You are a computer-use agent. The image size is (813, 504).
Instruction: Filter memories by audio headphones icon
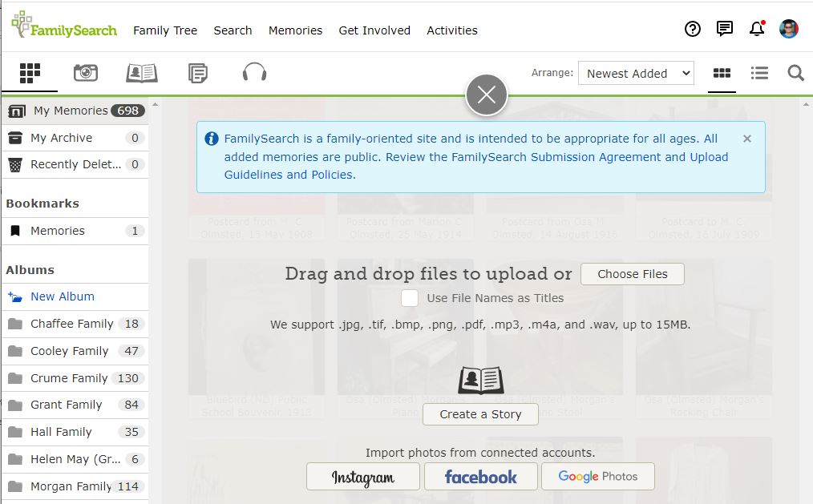pos(255,72)
